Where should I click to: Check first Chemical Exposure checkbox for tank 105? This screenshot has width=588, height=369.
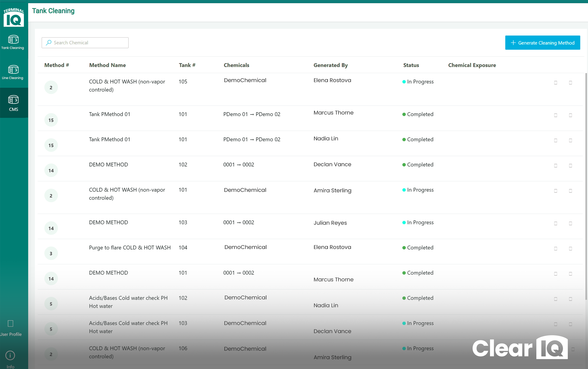[x=556, y=82]
